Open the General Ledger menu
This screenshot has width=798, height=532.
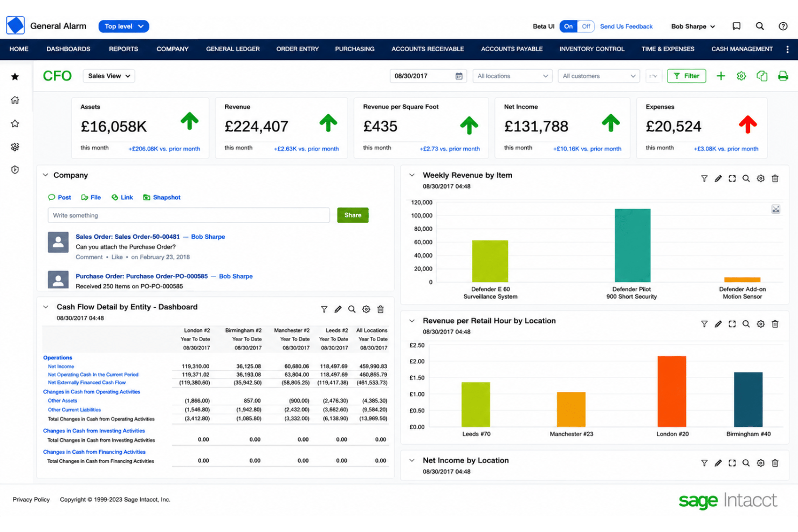point(233,49)
